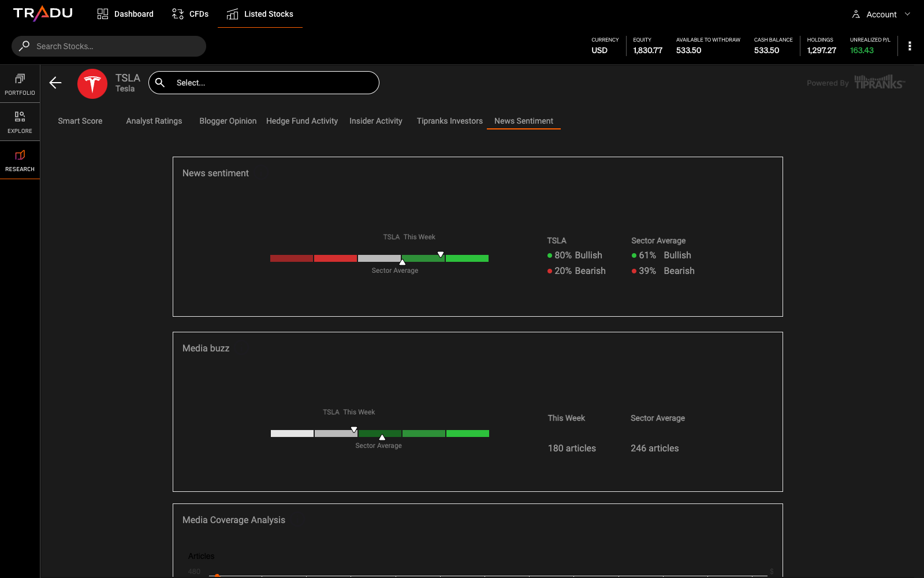Go back with the left arrow

(55, 83)
